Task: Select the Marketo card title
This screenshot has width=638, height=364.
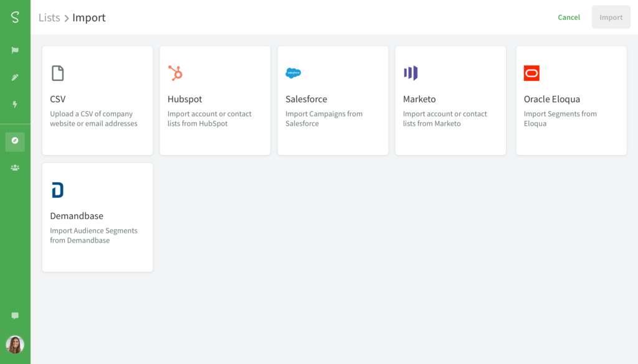Action: click(419, 99)
